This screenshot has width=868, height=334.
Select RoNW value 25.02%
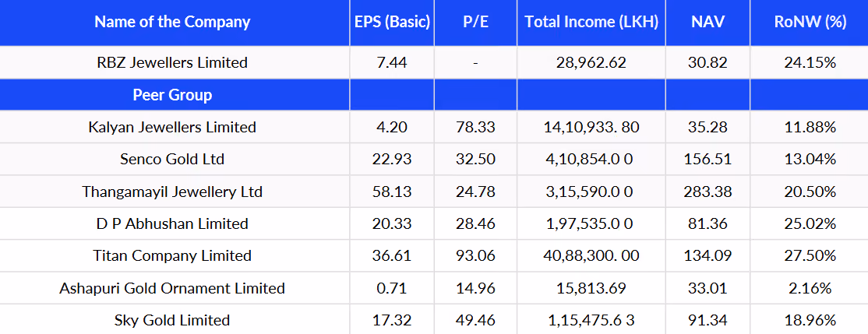(810, 224)
